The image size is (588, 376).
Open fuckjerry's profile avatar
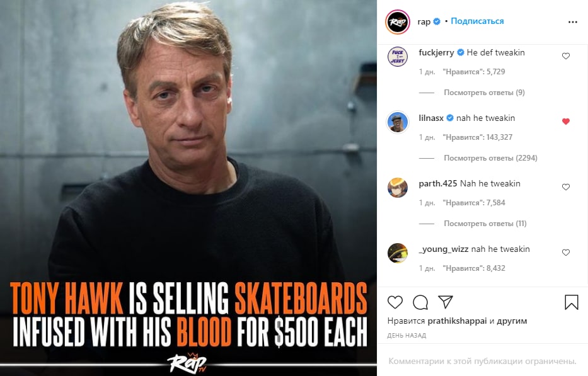coord(397,57)
